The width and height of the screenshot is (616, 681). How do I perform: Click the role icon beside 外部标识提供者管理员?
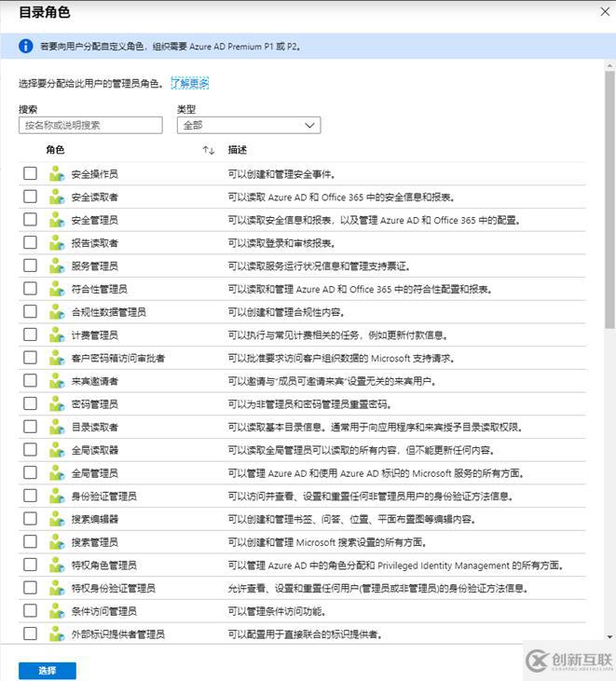pos(57,634)
